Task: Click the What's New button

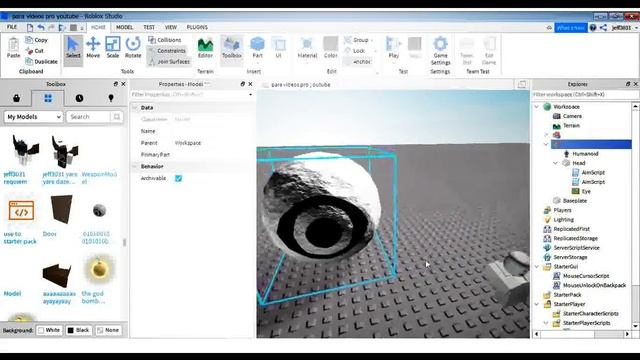Action: point(571,28)
